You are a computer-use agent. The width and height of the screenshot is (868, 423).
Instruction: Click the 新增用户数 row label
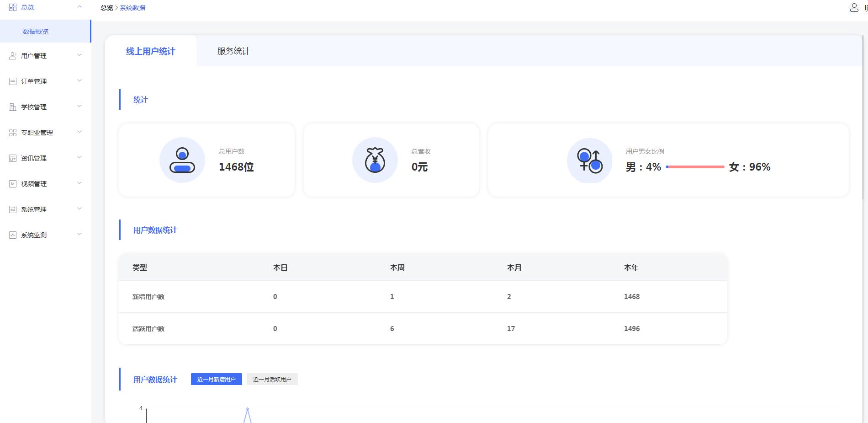[148, 297]
